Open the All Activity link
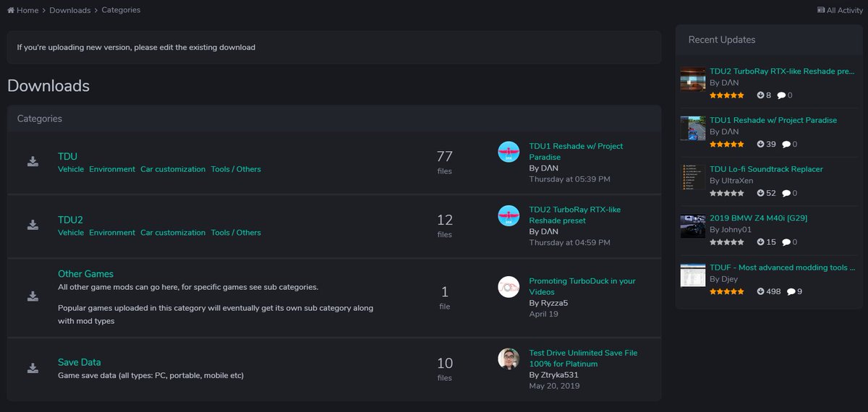The width and height of the screenshot is (868, 412). coord(840,10)
